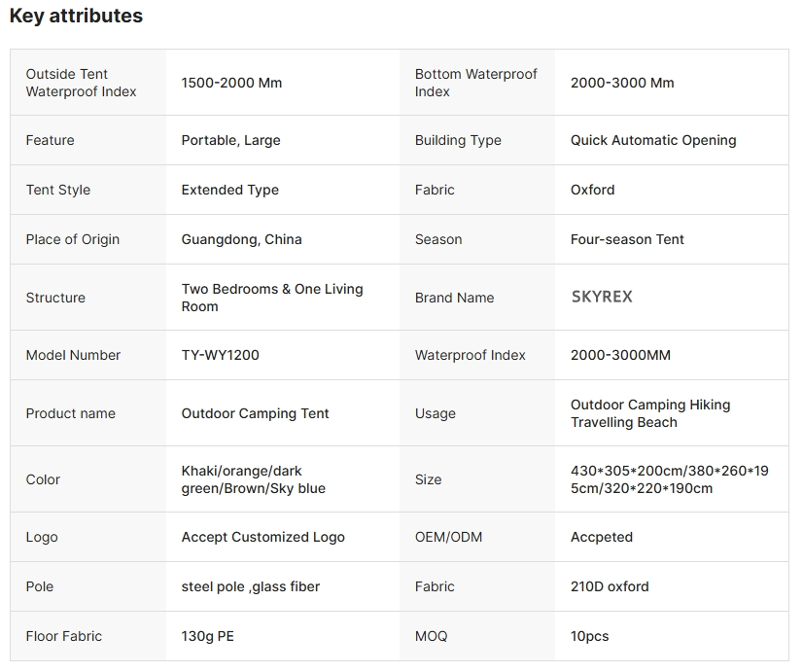Image resolution: width=803 pixels, height=672 pixels.
Task: Click the Khaki/orange/dark green color value
Action: coord(253,479)
